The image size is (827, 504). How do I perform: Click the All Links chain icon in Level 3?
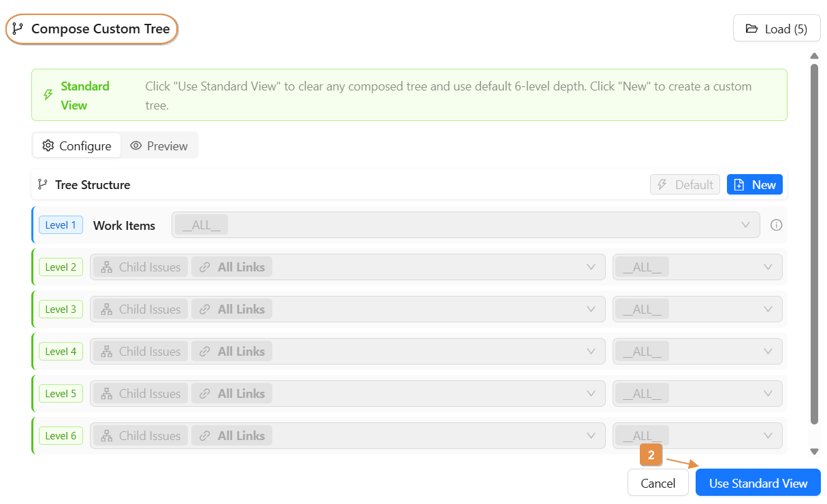tap(205, 309)
